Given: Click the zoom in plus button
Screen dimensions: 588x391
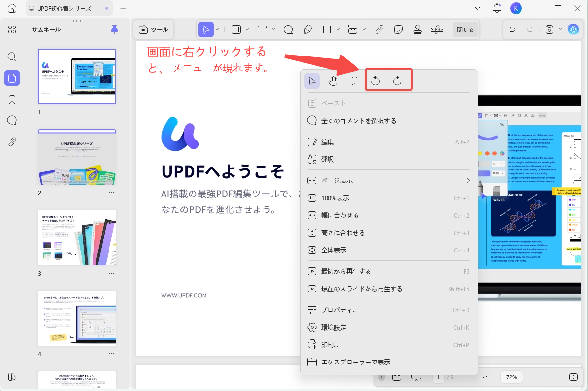Looking at the screenshot, I should [x=554, y=377].
